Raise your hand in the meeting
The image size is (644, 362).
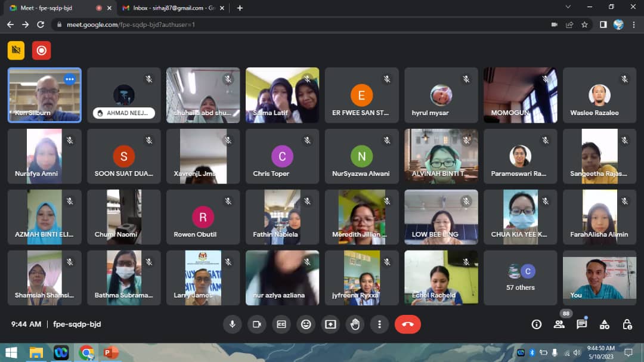pos(355,324)
